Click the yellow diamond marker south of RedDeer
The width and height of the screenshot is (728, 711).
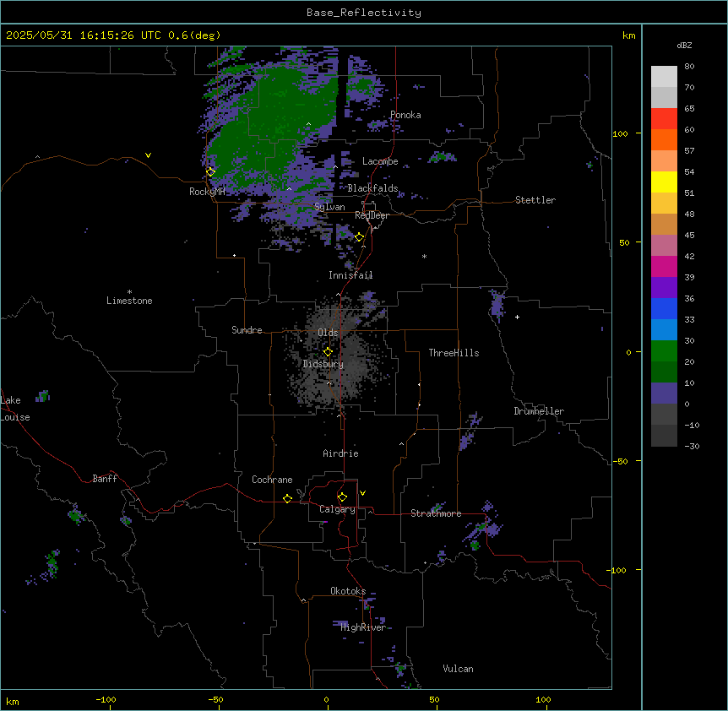[x=360, y=237]
